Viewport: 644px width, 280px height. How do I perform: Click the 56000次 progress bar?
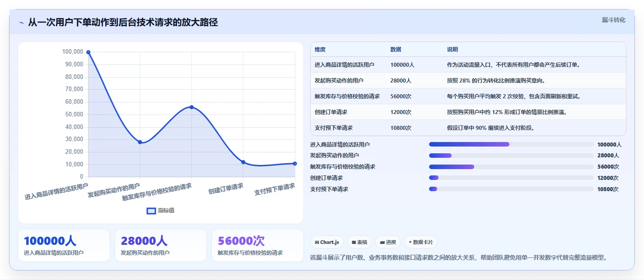tap(511, 167)
